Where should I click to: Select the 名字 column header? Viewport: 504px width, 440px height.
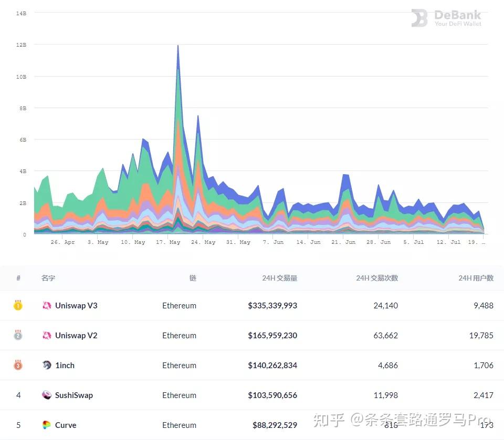click(x=48, y=278)
